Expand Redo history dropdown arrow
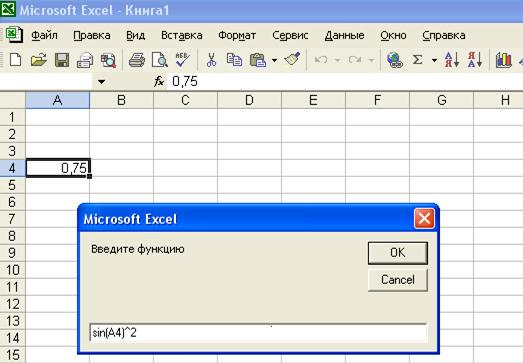523x363 pixels. click(x=371, y=60)
